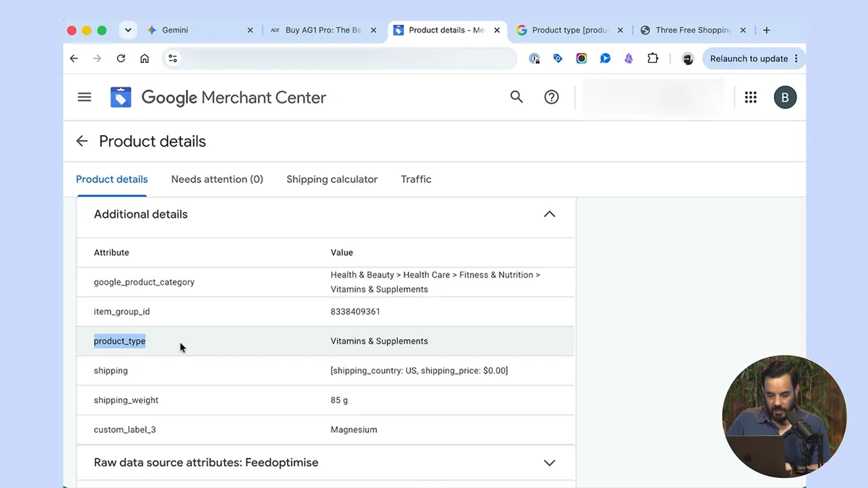Click the Magnesium value

click(x=354, y=429)
